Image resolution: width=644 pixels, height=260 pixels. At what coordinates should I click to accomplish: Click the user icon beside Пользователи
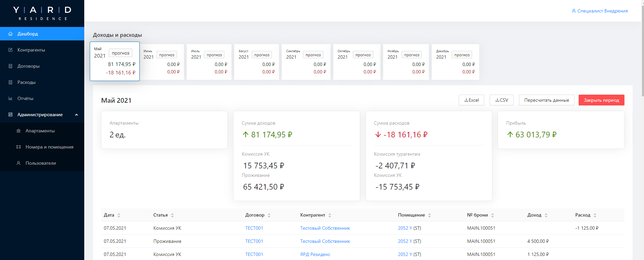pyautogui.click(x=19, y=163)
